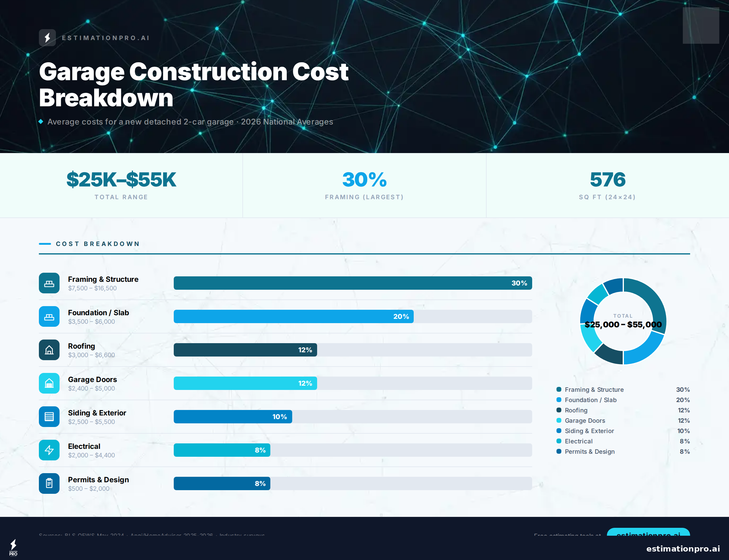Click the $25K–$55K total range figure
The image size is (729, 560).
(x=121, y=179)
